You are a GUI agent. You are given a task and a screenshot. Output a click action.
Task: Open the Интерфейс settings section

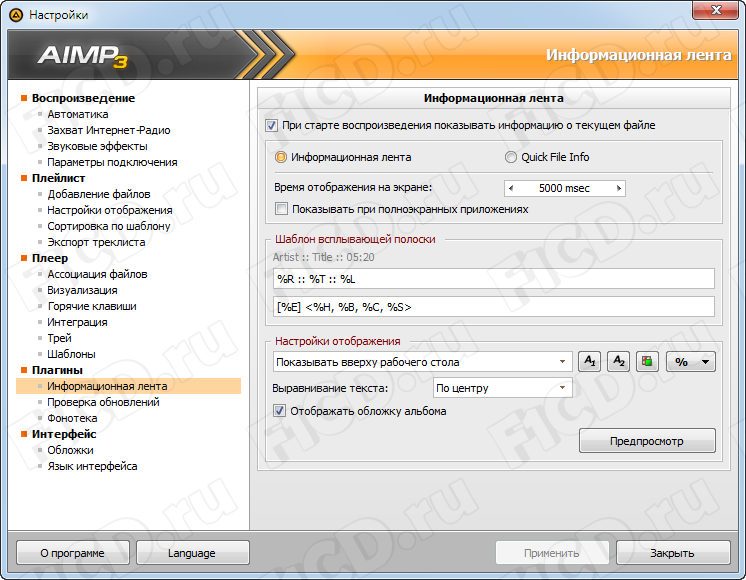point(64,434)
